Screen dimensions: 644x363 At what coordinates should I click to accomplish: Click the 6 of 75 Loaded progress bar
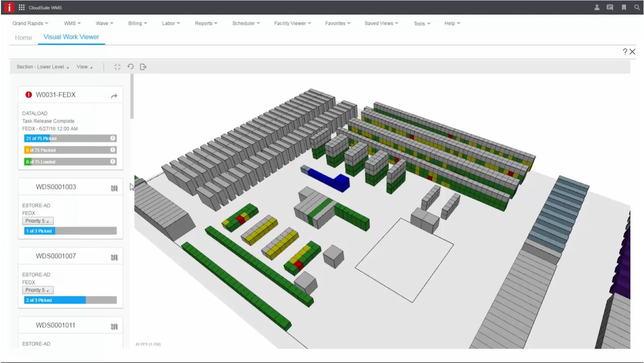tap(70, 162)
